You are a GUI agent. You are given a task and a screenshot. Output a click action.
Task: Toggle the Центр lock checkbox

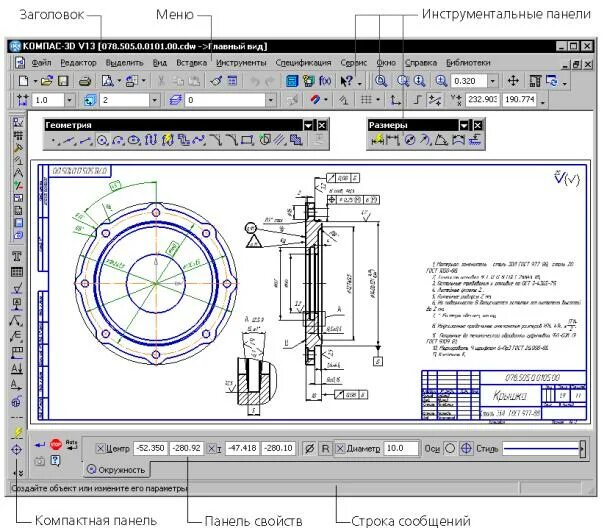pyautogui.click(x=100, y=448)
